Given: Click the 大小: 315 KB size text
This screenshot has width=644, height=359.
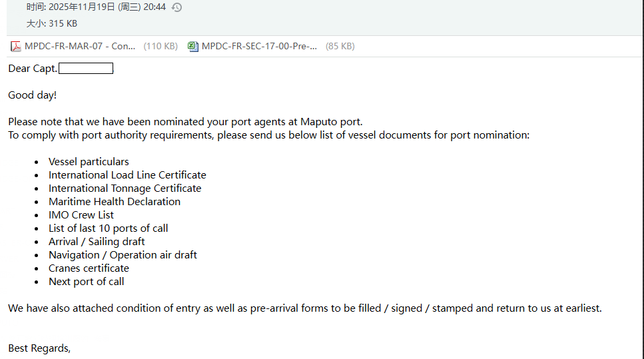Looking at the screenshot, I should pyautogui.click(x=52, y=23).
